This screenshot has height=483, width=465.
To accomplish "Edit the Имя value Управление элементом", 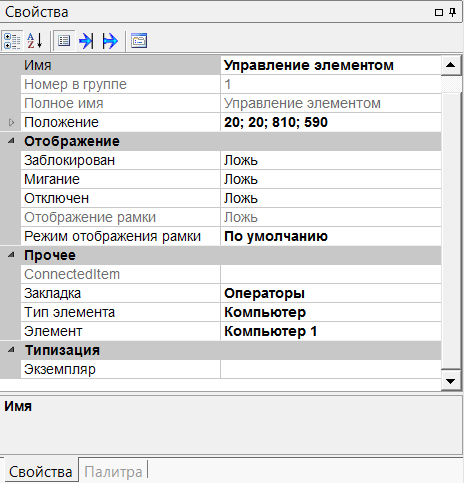I will coord(331,65).
